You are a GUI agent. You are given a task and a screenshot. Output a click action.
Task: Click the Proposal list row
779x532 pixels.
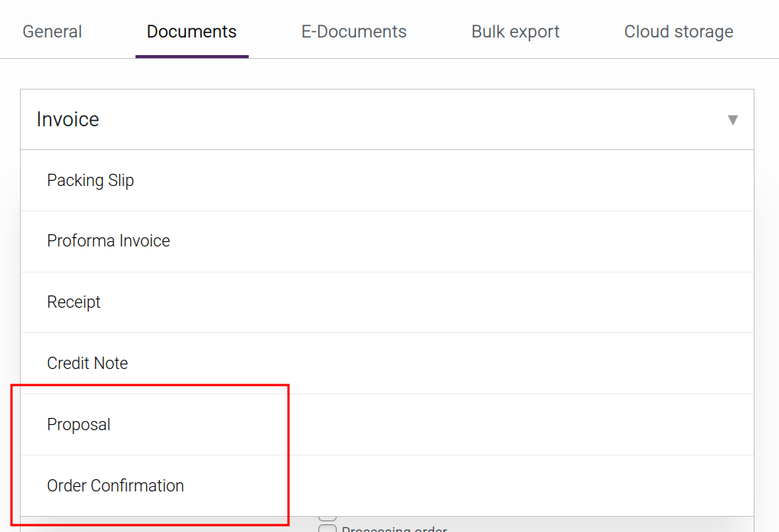(79, 424)
